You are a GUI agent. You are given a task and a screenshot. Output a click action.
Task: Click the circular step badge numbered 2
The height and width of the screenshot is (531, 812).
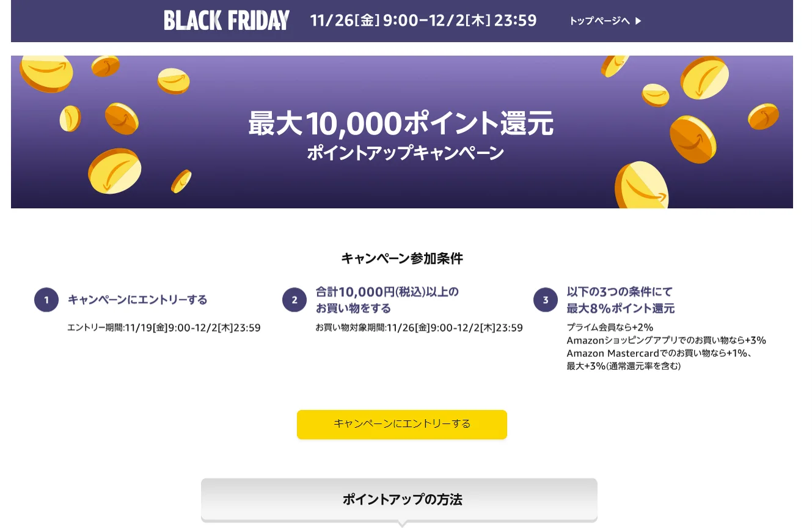[x=294, y=299]
